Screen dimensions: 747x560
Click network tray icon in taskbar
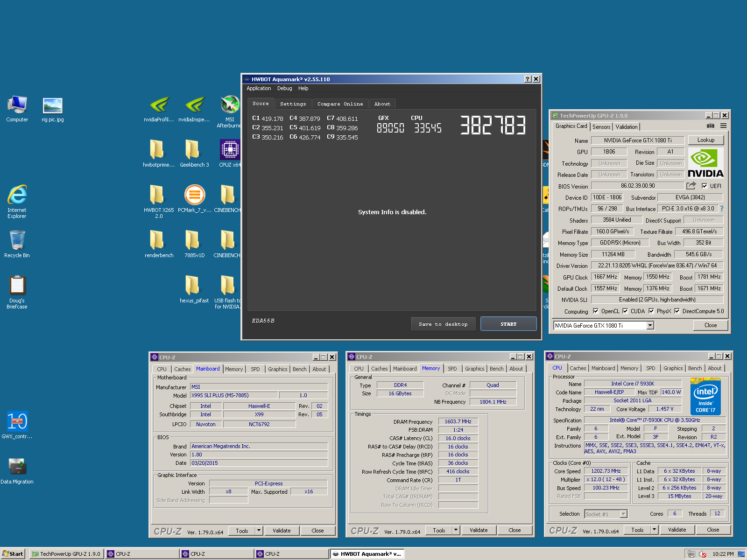(x=691, y=554)
